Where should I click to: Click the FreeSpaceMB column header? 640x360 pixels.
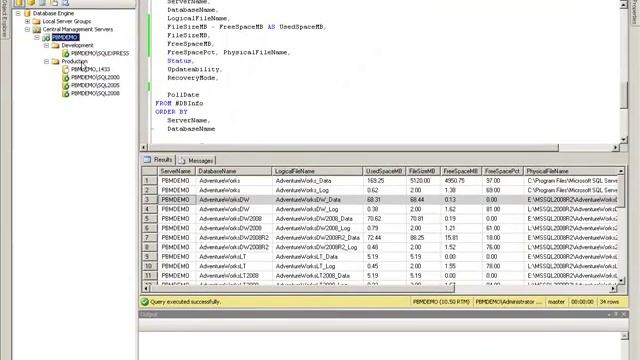click(461, 171)
